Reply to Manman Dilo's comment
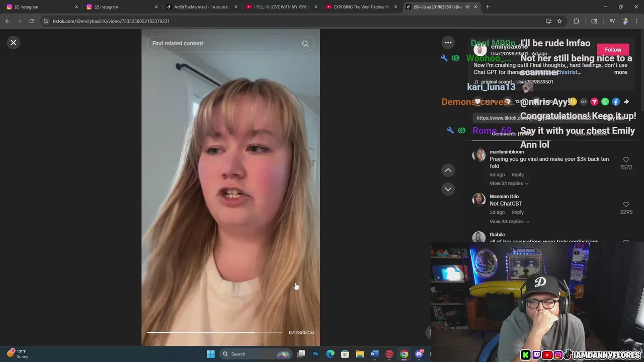The height and width of the screenshot is (362, 644). pos(517,212)
